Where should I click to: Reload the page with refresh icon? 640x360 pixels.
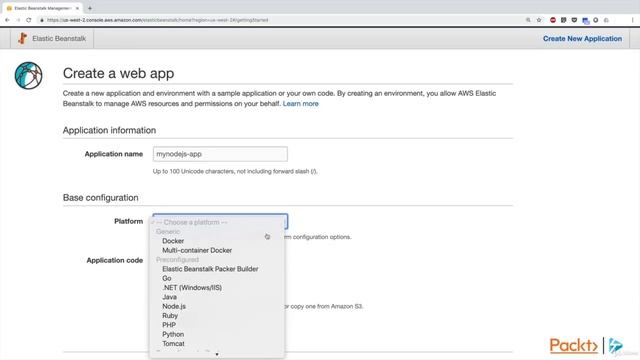29,20
